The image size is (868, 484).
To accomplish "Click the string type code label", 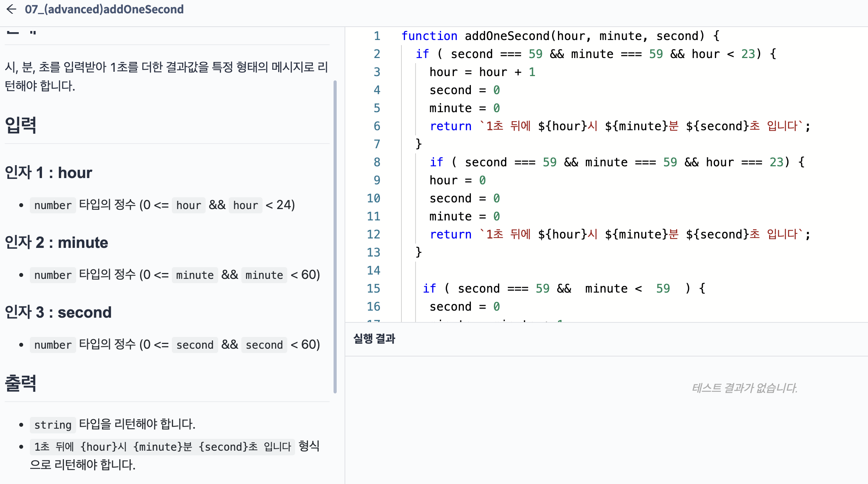I will tap(53, 425).
